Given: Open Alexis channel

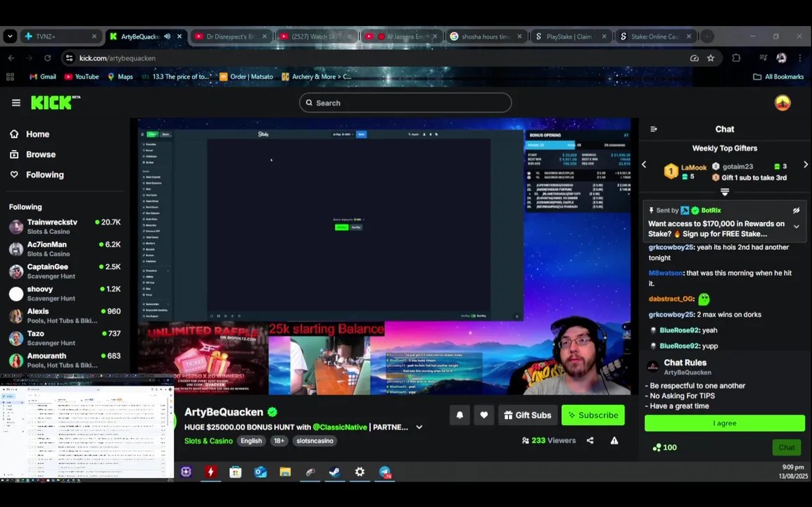Looking at the screenshot, I should pyautogui.click(x=65, y=315).
